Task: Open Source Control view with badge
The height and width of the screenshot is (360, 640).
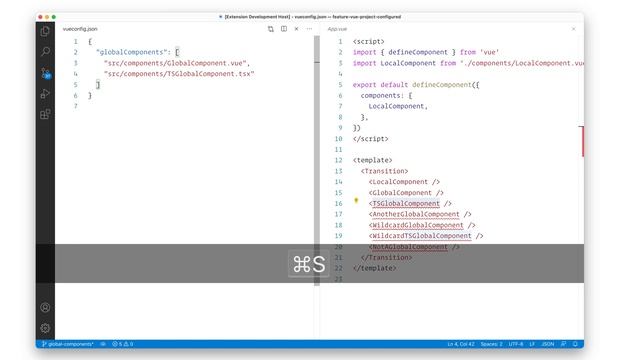Action: (x=45, y=73)
